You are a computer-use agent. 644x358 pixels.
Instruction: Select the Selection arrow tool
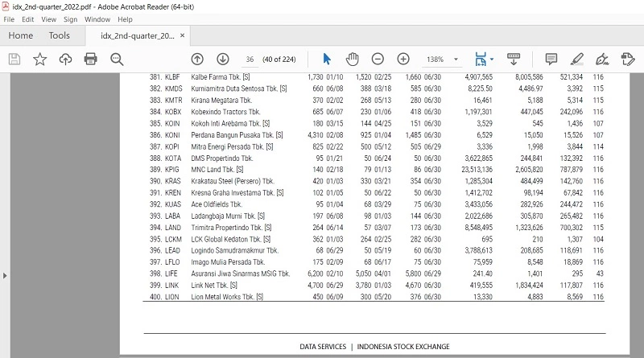[327, 59]
